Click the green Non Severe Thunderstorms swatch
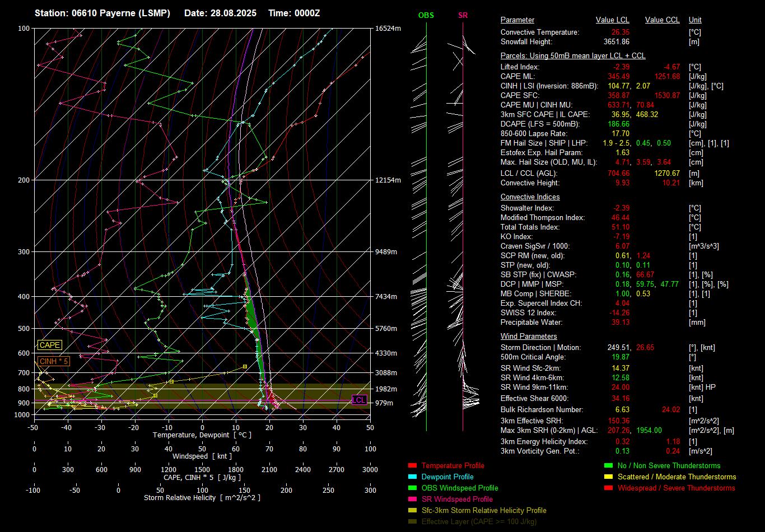Screen dimensions: 765x532 tap(608, 466)
